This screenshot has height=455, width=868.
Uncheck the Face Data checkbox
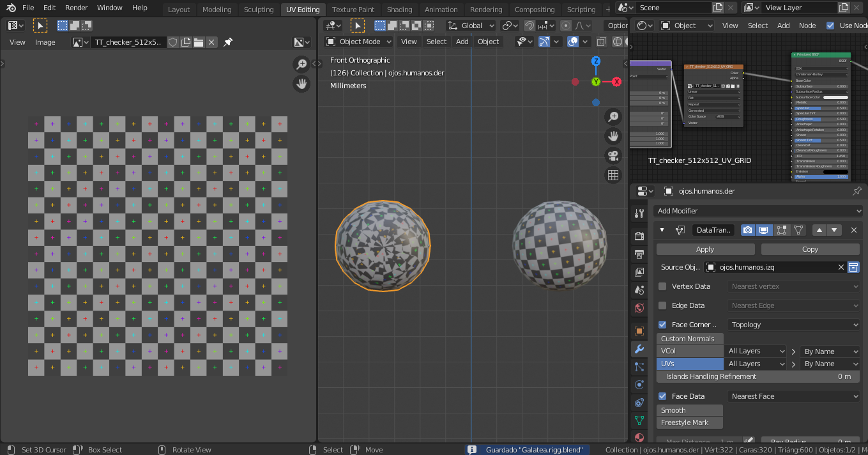(662, 396)
